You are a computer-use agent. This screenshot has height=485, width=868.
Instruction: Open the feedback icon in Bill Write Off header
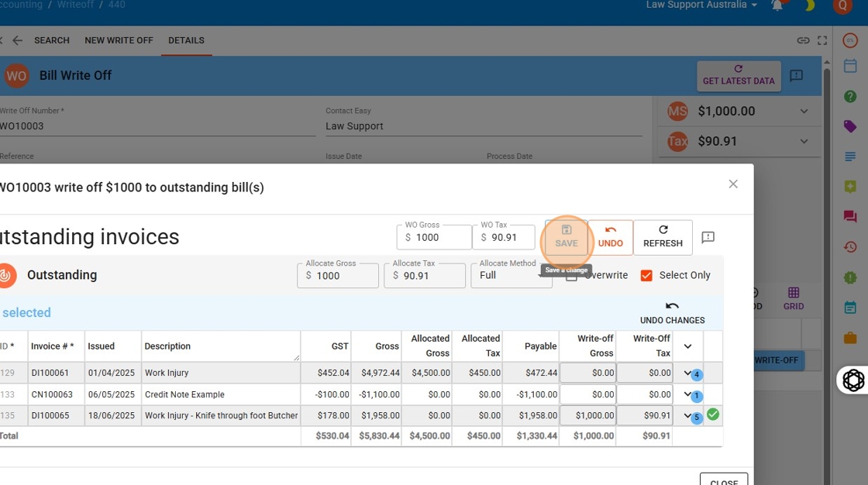point(796,75)
